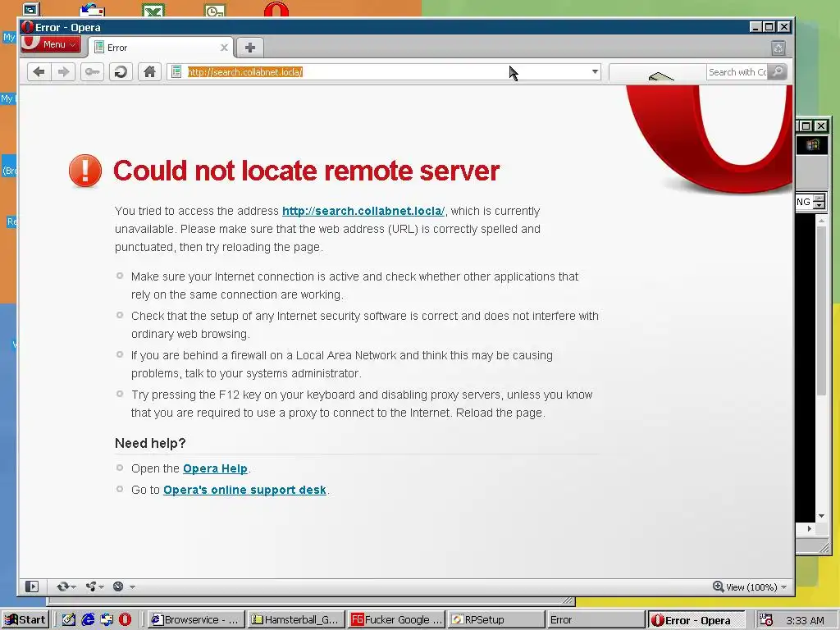
Task: Switch to Browservice taskbar button
Action: 195,620
